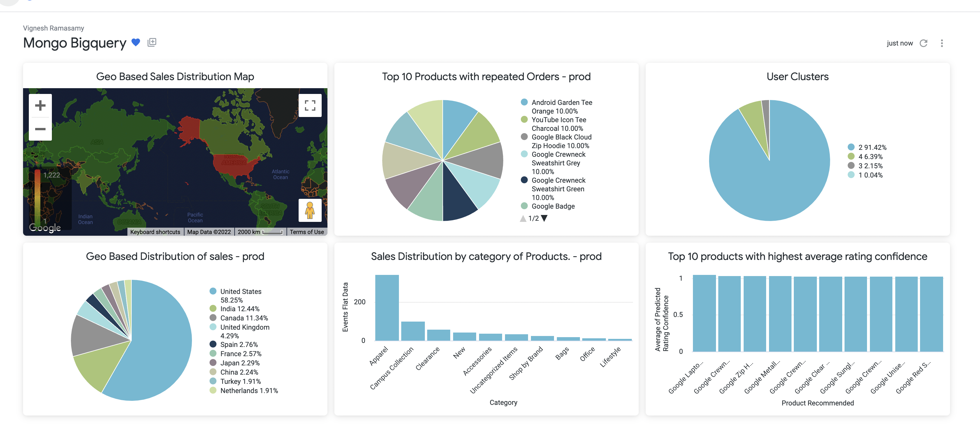Click the dashboard refresh icon
This screenshot has height=438, width=980.
[x=923, y=43]
